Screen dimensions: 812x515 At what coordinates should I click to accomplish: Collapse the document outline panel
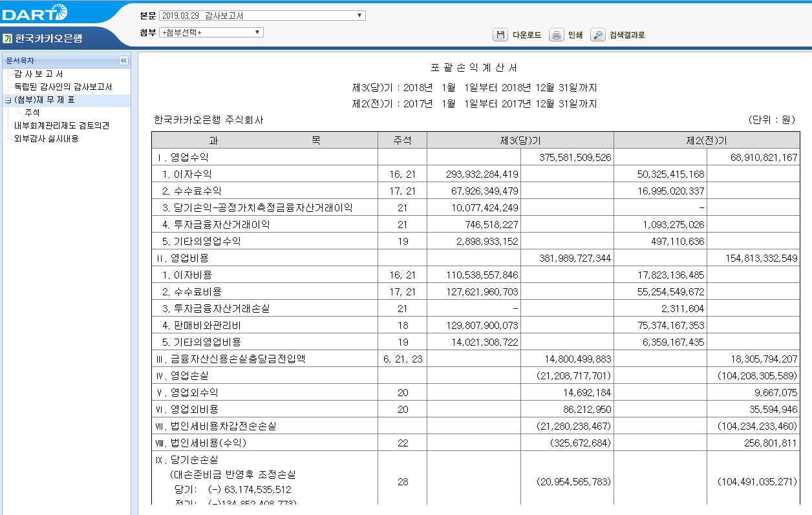(123, 60)
